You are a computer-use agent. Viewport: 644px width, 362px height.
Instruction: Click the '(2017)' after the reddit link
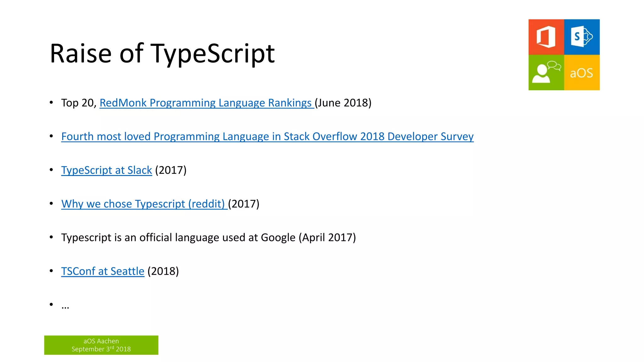click(x=244, y=204)
